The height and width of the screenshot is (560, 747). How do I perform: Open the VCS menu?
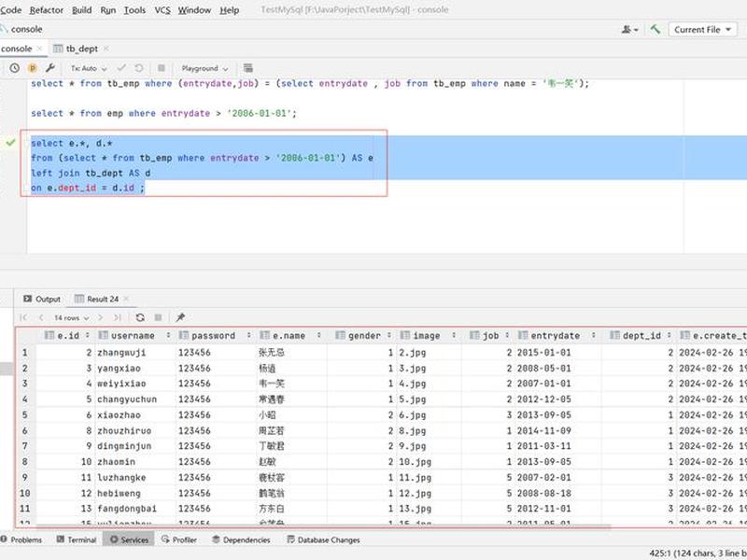[162, 10]
